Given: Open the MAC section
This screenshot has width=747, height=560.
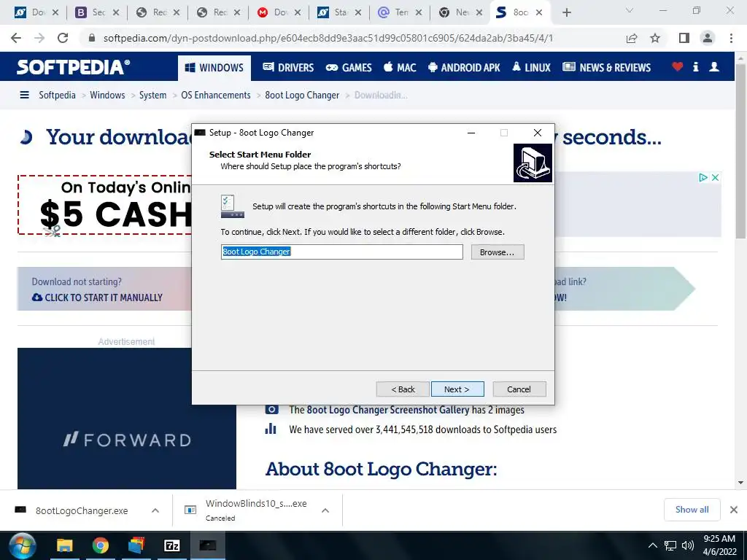Looking at the screenshot, I should pos(400,68).
